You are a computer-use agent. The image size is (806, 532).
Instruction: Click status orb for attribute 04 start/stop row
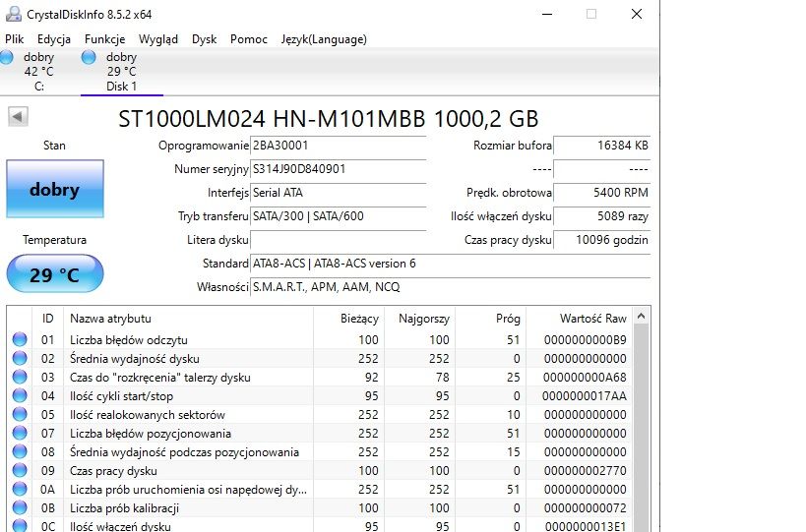(x=20, y=395)
